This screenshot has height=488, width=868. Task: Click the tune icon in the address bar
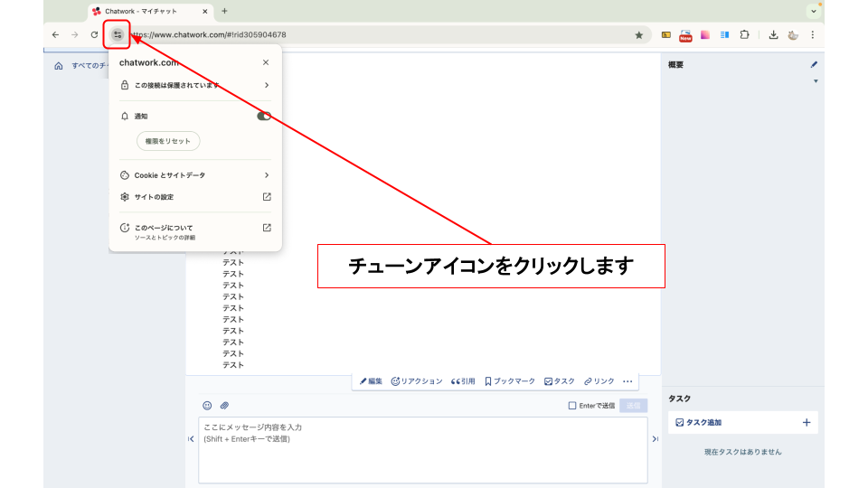pos(117,34)
